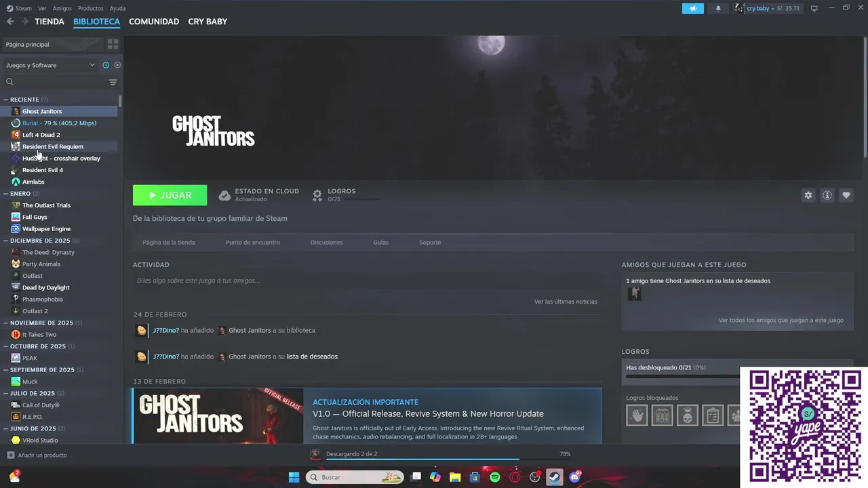
Task: Go forward with the right arrow
Action: (24, 22)
